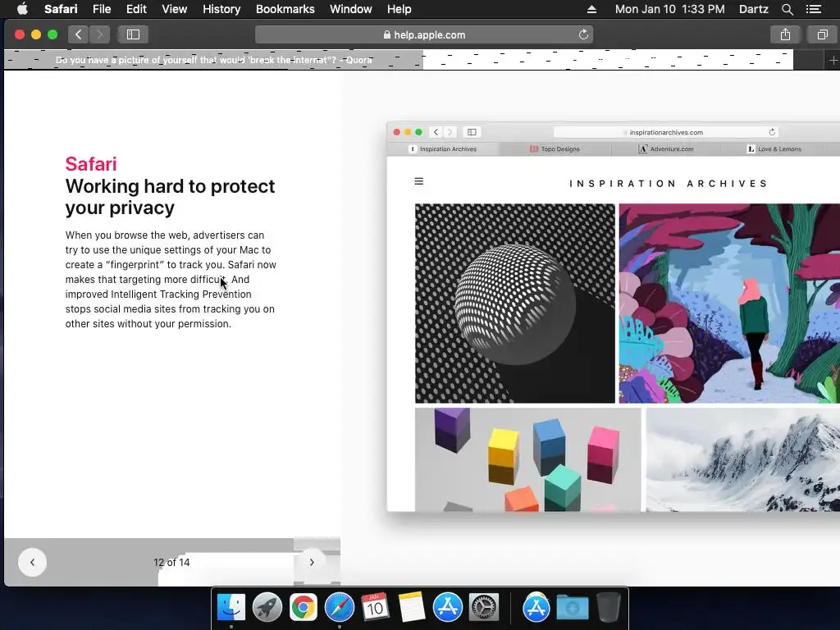Click the date and time in menu bar
The image size is (840, 630).
(669, 9)
